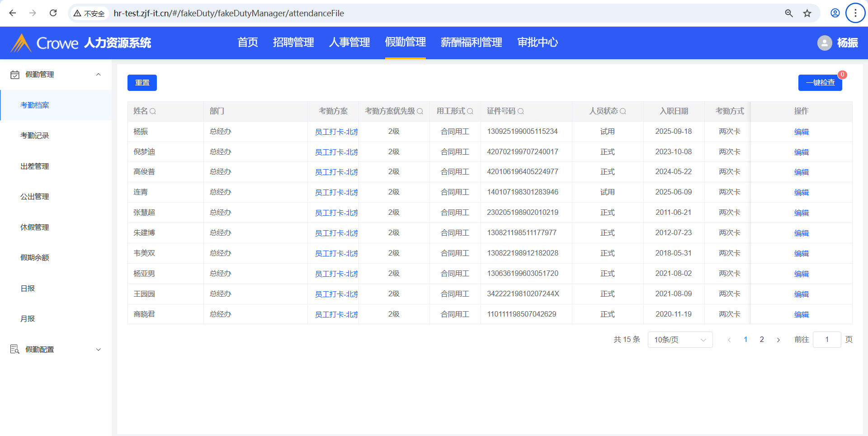Click the search icon beside 人员状态 header
The width and height of the screenshot is (868, 436).
623,111
